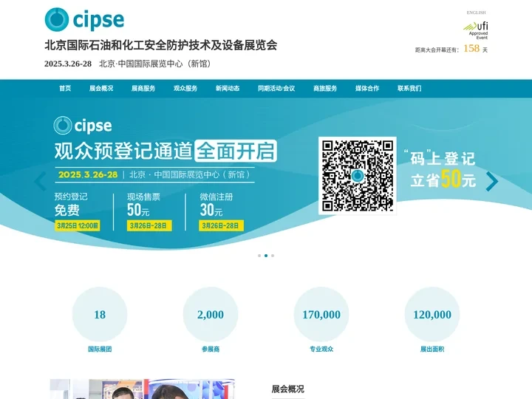Click the 专业观众 label

pos(321,349)
